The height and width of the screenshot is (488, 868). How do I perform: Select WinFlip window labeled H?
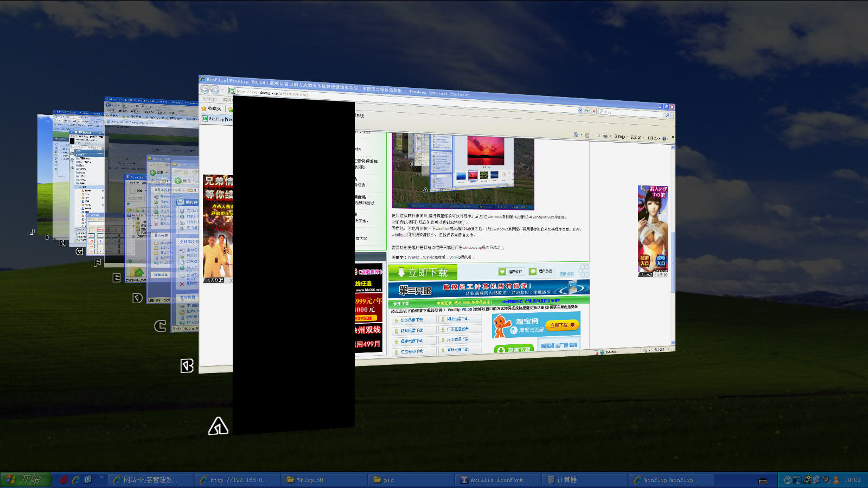[x=63, y=242]
